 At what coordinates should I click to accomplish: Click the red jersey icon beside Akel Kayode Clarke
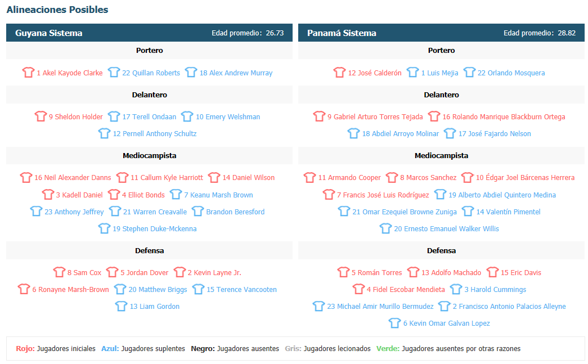[28, 73]
